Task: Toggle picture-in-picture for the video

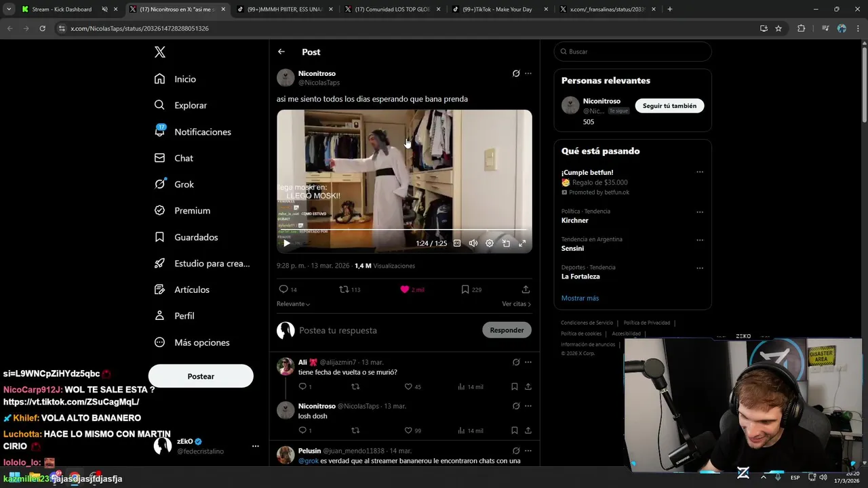Action: (506, 243)
